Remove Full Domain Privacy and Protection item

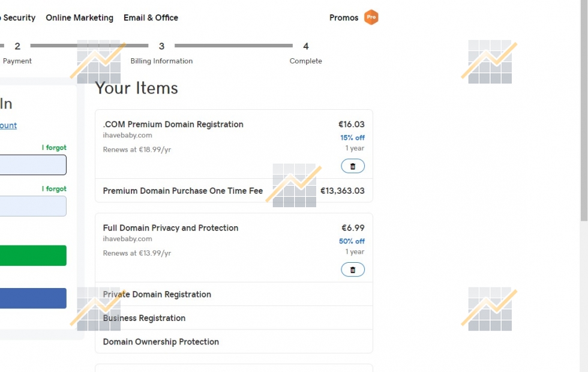[x=353, y=270]
